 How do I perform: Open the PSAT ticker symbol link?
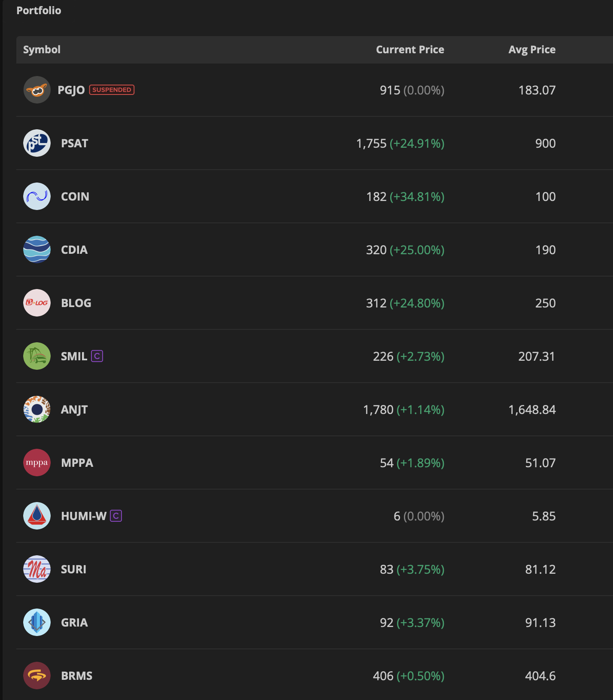pos(75,143)
